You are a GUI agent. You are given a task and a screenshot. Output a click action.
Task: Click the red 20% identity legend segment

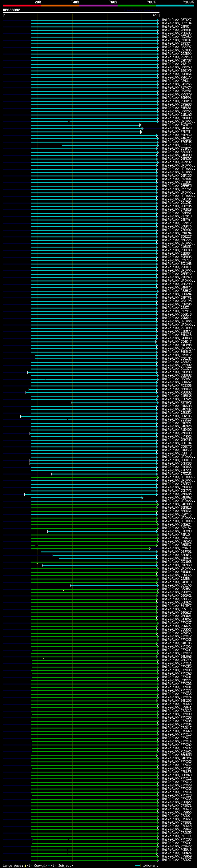22,6
